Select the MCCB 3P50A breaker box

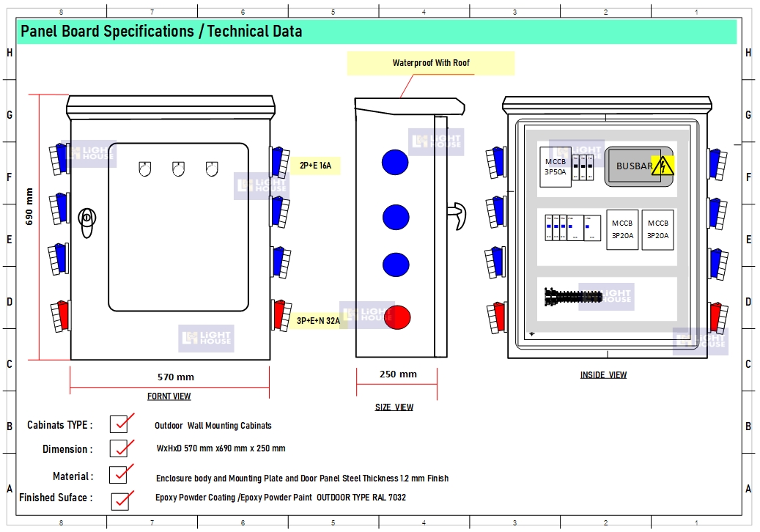pyautogui.click(x=555, y=166)
